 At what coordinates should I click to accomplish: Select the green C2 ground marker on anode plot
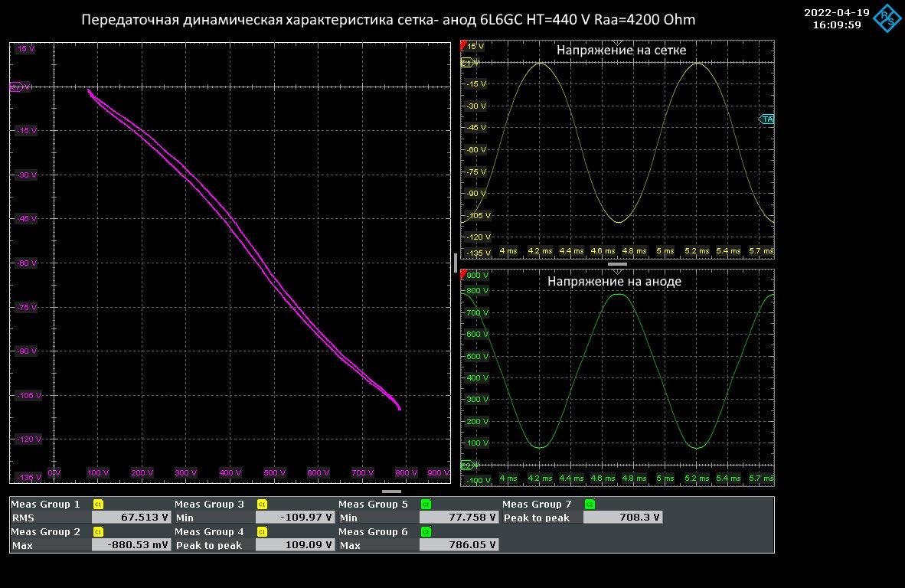pyautogui.click(x=466, y=465)
